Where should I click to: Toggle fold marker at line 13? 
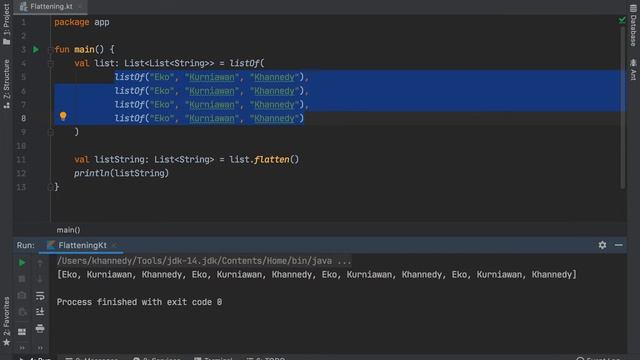point(50,187)
